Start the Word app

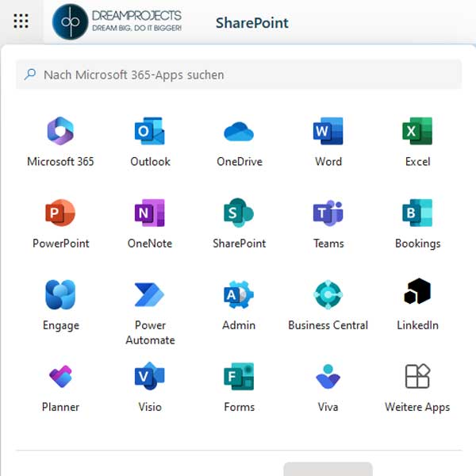tap(328, 142)
